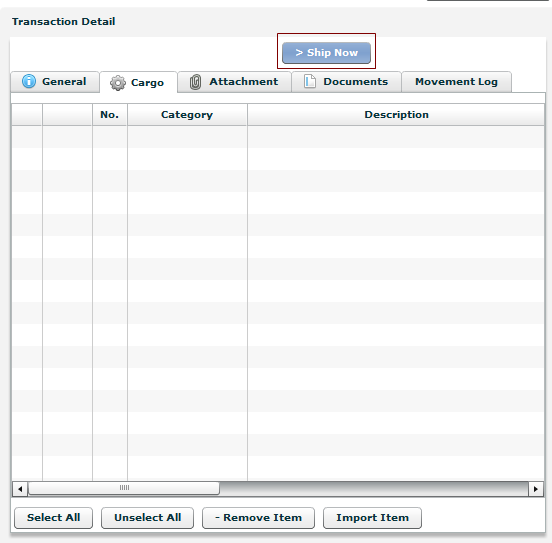The height and width of the screenshot is (543, 552).
Task: Click the paperclip icon on Attachment tab
Action: (x=195, y=82)
